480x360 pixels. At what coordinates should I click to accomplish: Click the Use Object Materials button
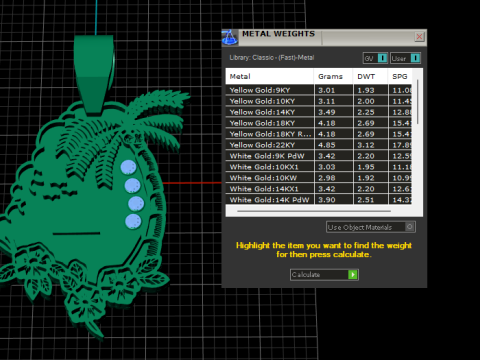pyautogui.click(x=371, y=227)
